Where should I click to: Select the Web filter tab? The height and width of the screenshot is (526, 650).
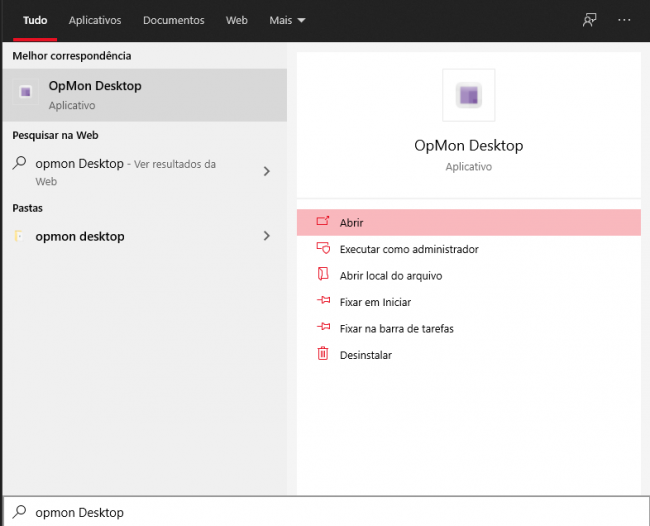click(x=237, y=20)
